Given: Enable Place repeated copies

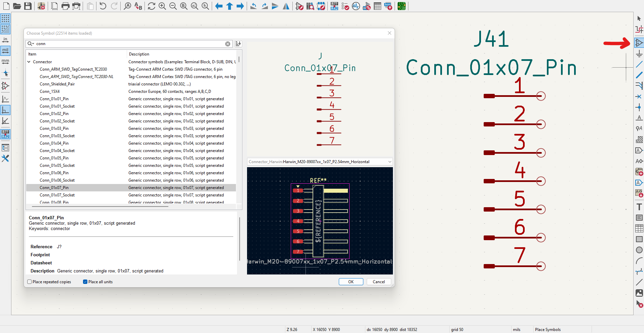Looking at the screenshot, I should (30, 282).
